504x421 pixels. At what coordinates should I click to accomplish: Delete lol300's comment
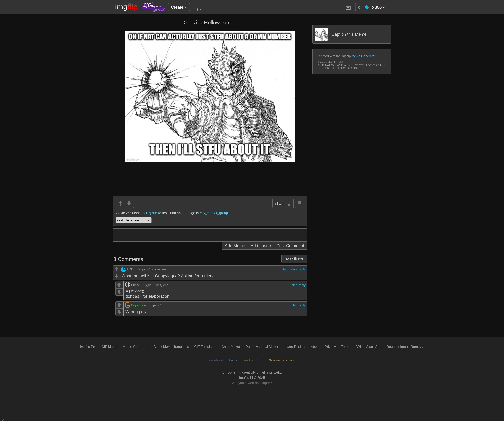[x=293, y=269]
